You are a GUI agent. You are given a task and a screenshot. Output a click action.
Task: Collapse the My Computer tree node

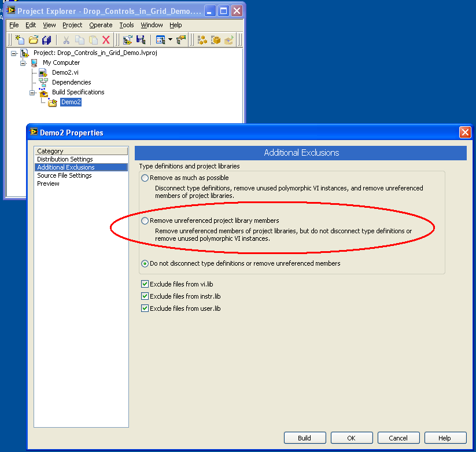pos(23,63)
